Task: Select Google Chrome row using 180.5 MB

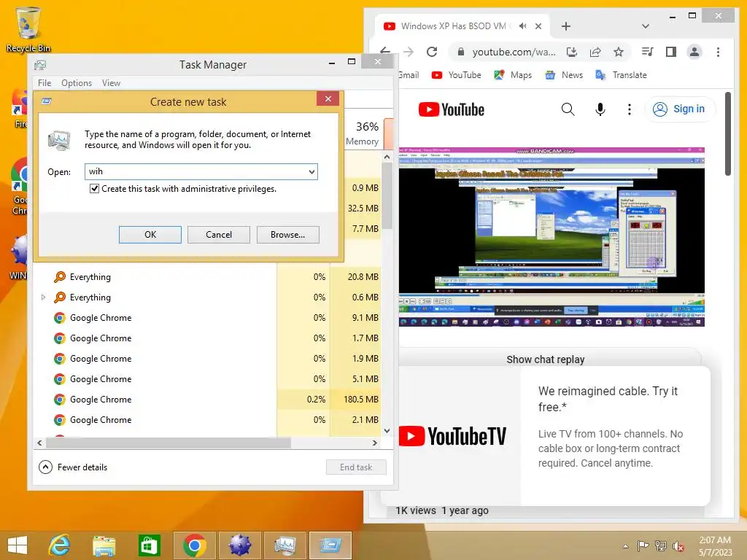Action: (x=206, y=400)
